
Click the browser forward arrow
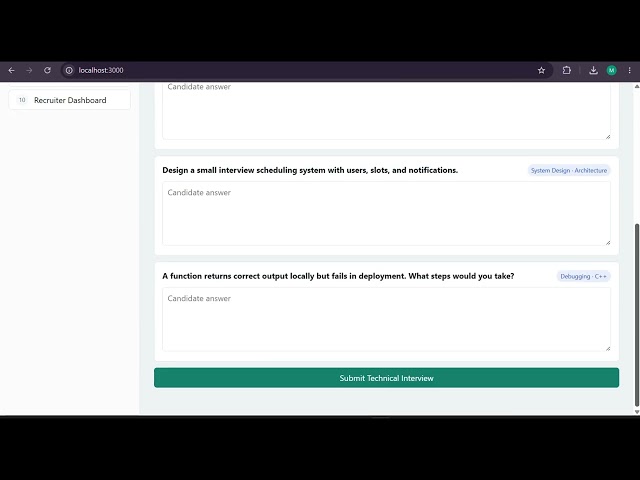pyautogui.click(x=29, y=70)
